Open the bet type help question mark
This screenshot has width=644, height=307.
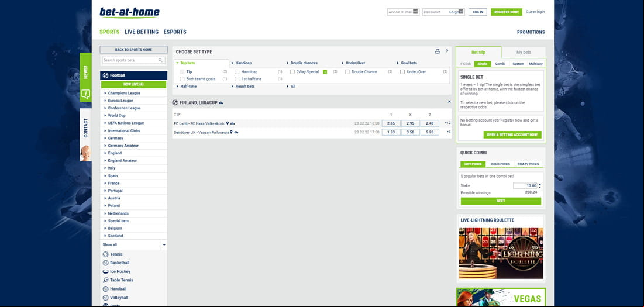(447, 51)
